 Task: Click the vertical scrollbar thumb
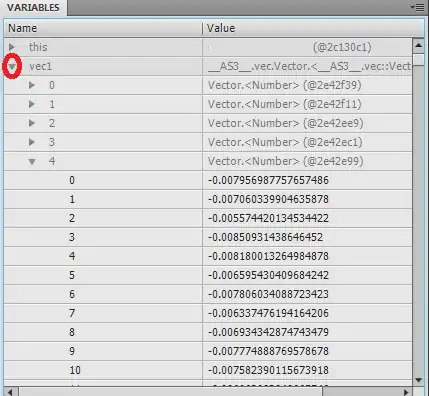418,60
